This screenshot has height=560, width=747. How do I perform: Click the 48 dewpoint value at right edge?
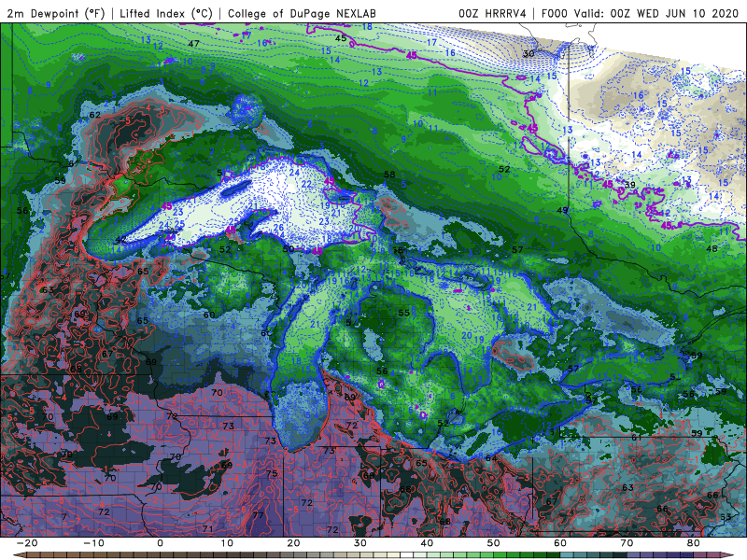click(712, 248)
